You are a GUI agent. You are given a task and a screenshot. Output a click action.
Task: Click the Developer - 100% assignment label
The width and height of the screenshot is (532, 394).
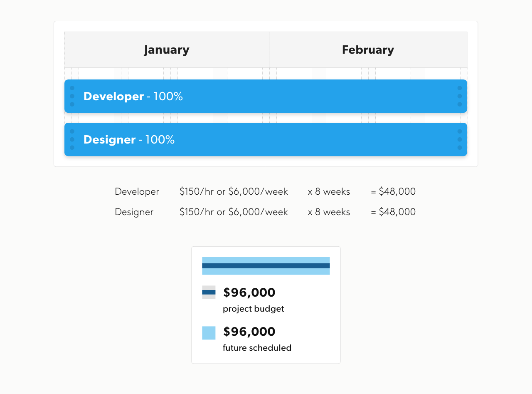133,97
